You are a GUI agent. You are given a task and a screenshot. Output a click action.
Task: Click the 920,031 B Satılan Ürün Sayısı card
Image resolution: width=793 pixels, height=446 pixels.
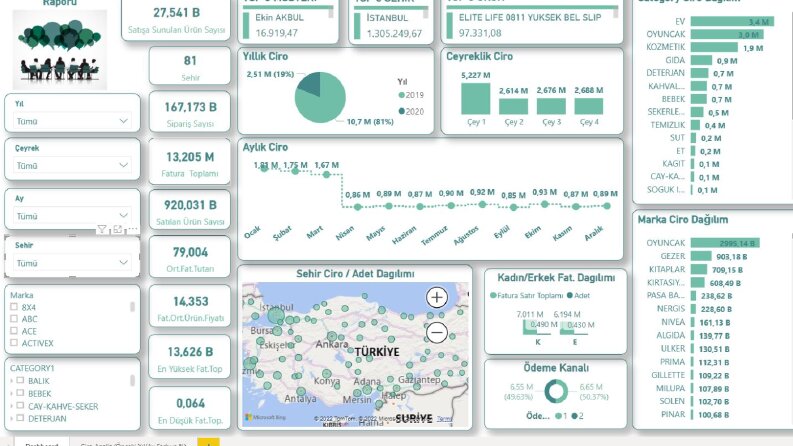click(x=190, y=210)
